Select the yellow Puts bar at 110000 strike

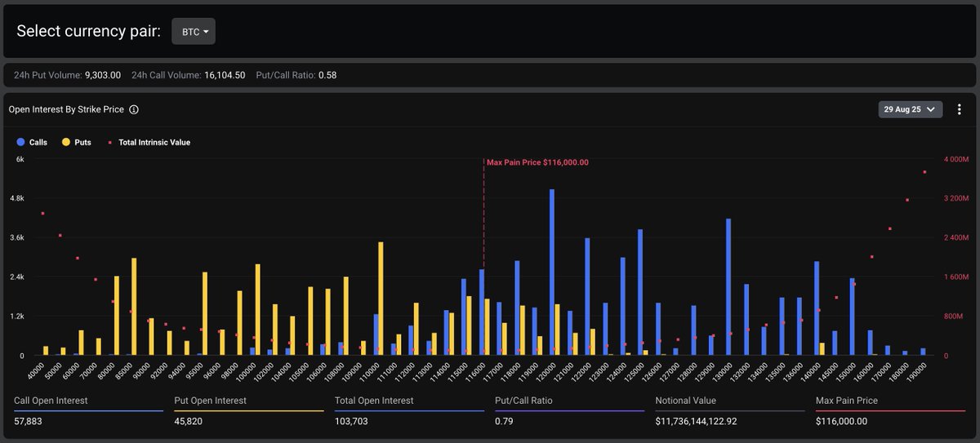(x=381, y=299)
